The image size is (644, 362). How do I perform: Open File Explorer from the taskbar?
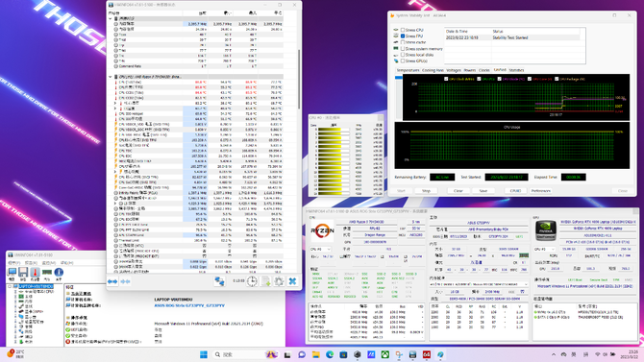pos(315,354)
